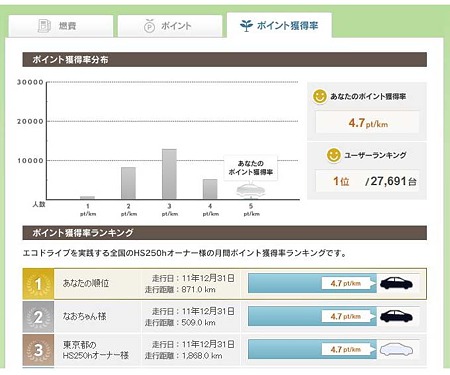Viewport: 450px width, 375px height.
Task: Click the 5 pt/km axis label
Action: pos(251,210)
